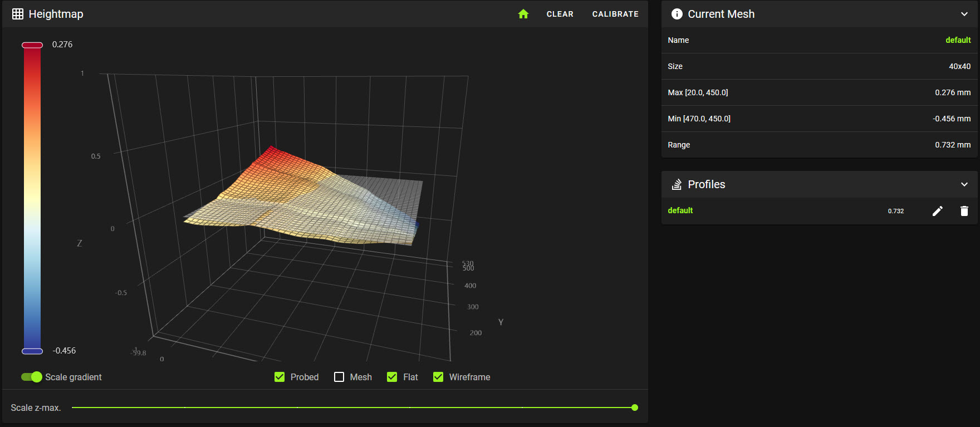Click the mesh name value default

[958, 40]
